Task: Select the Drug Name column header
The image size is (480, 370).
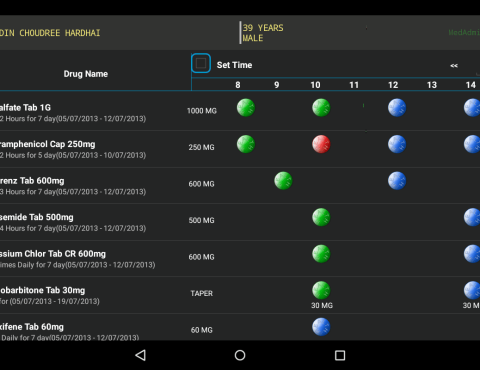Action: click(x=86, y=74)
